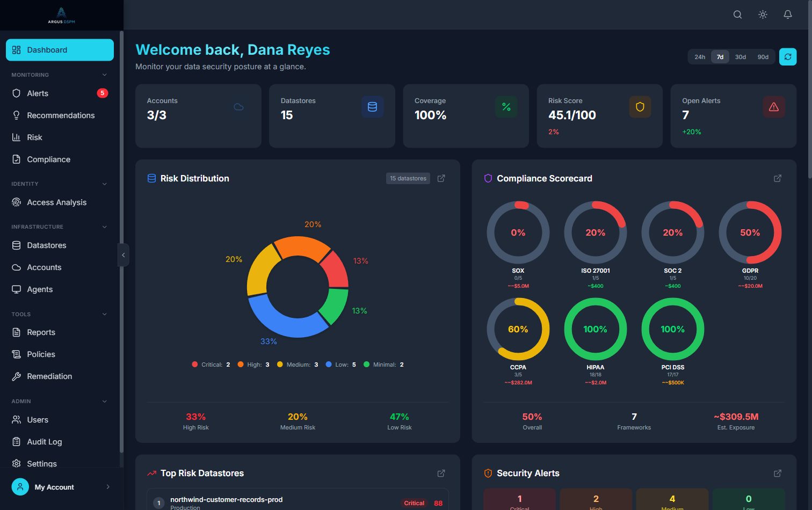This screenshot has height=510, width=812.
Task: Click the Low alerts count tile
Action: pos(748,500)
